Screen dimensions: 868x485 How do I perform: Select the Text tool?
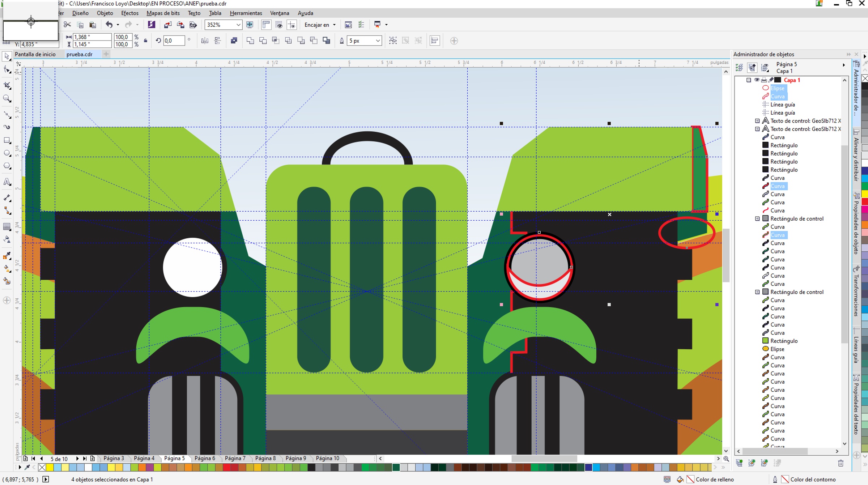click(x=7, y=182)
